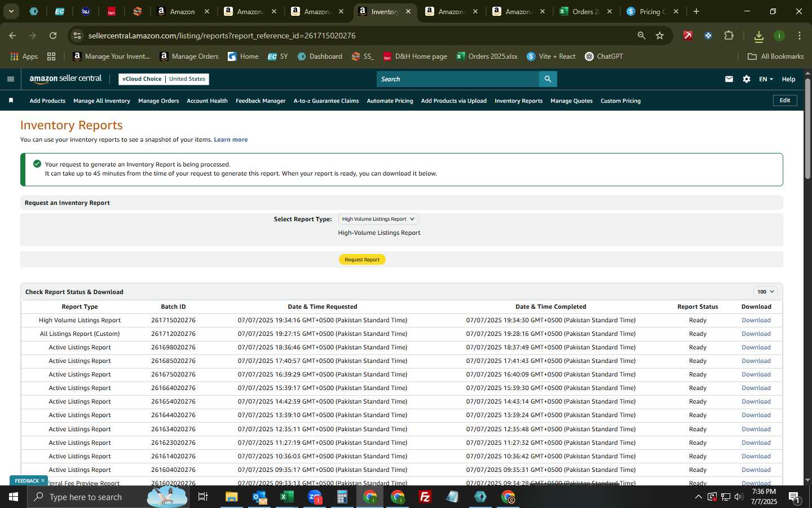Click the Help link in header
The height and width of the screenshot is (508, 812).
(788, 79)
